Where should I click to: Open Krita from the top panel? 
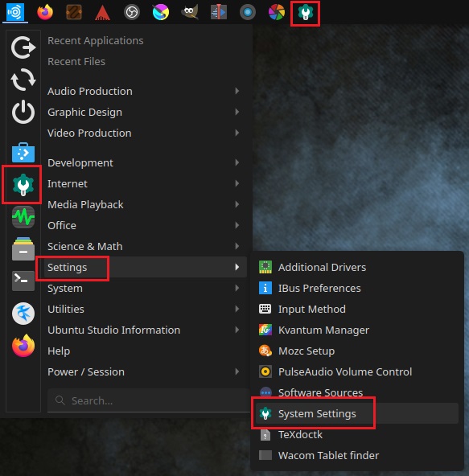click(x=160, y=12)
